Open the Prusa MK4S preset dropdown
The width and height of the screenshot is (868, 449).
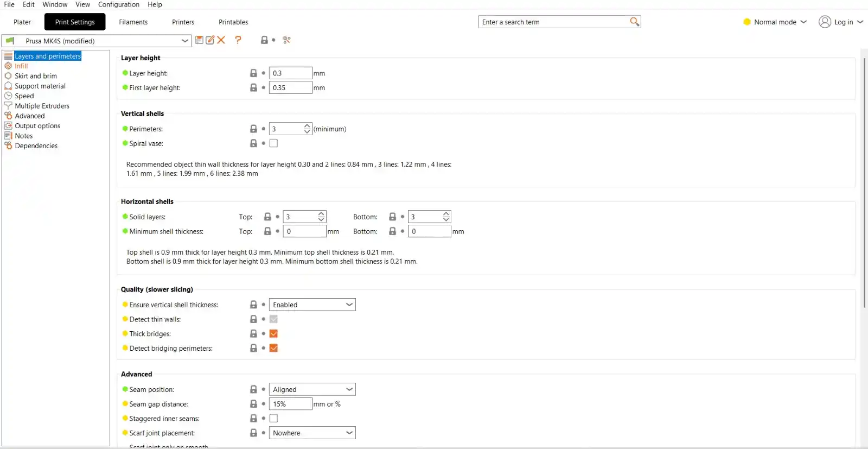(x=185, y=41)
